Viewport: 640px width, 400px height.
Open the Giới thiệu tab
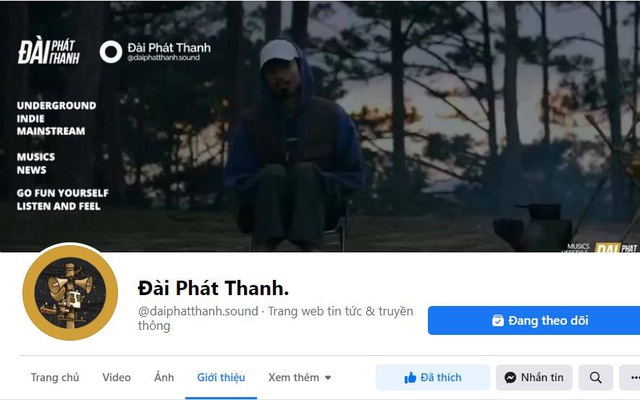tap(221, 378)
